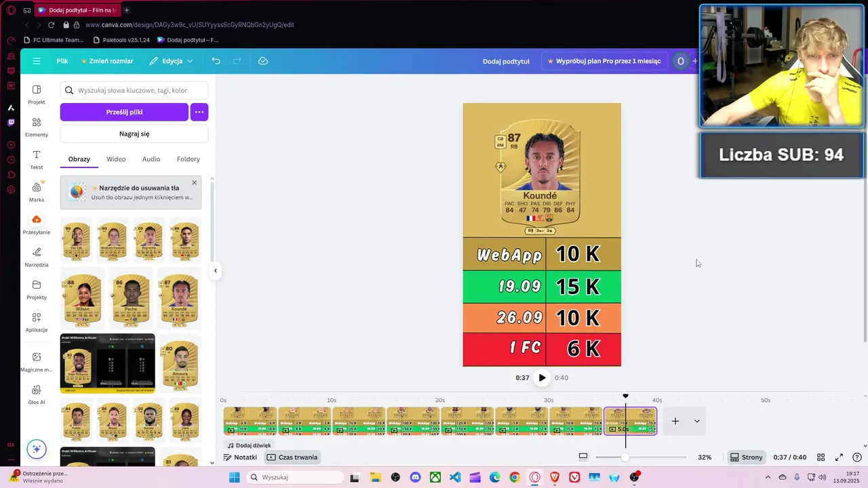Select the Wilson card thumbnail
Image resolution: width=868 pixels, height=488 pixels.
(82, 299)
